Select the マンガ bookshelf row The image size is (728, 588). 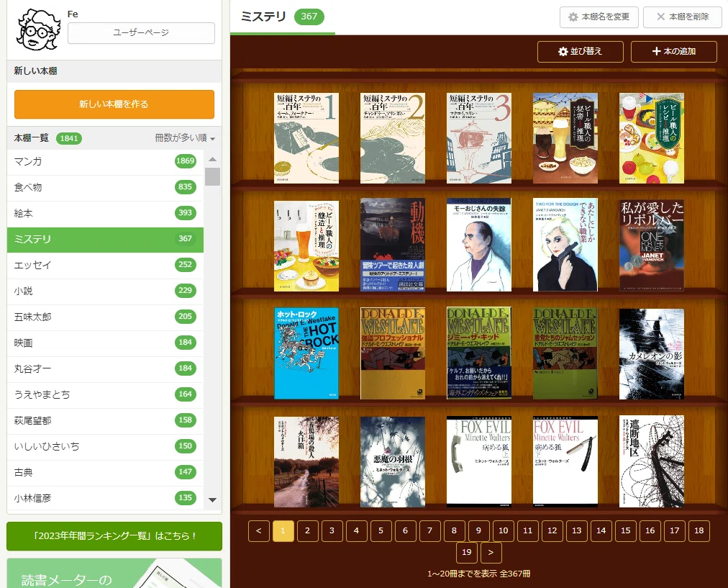[106, 162]
